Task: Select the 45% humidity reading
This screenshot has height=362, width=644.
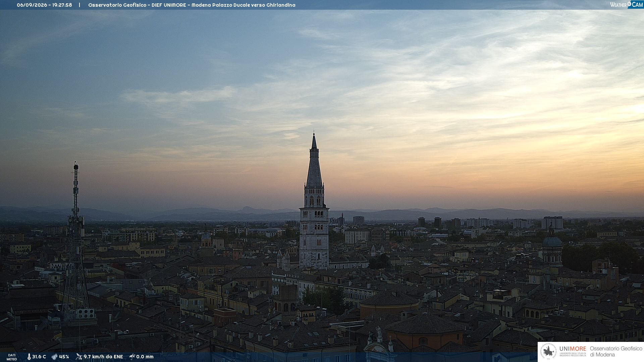Action: 64,357
